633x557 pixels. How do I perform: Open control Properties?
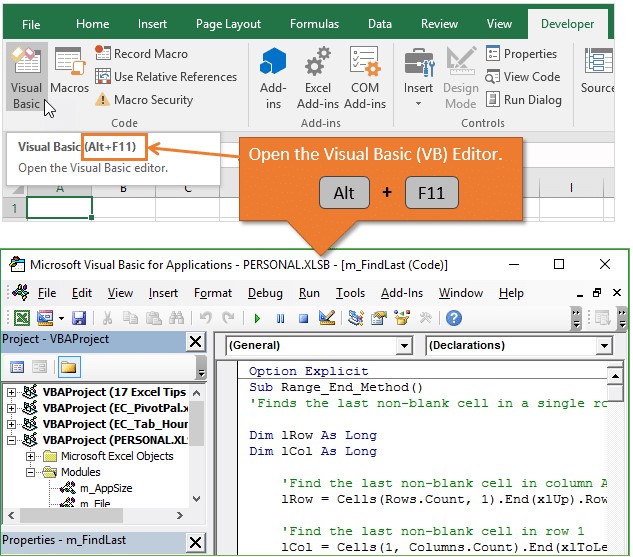(x=522, y=54)
